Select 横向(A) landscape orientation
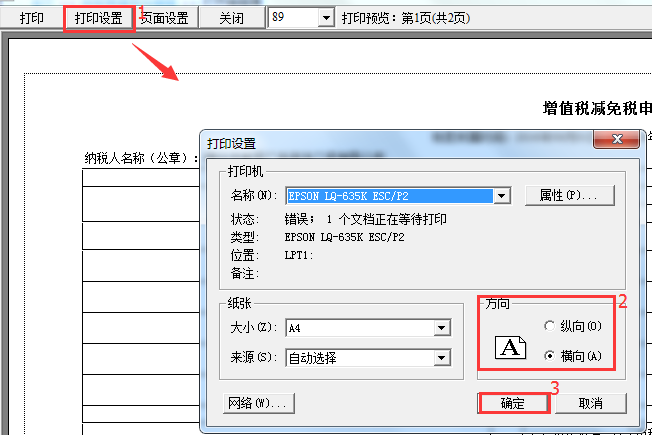Screen dimensions: 652x435 pyautogui.click(x=573, y=356)
